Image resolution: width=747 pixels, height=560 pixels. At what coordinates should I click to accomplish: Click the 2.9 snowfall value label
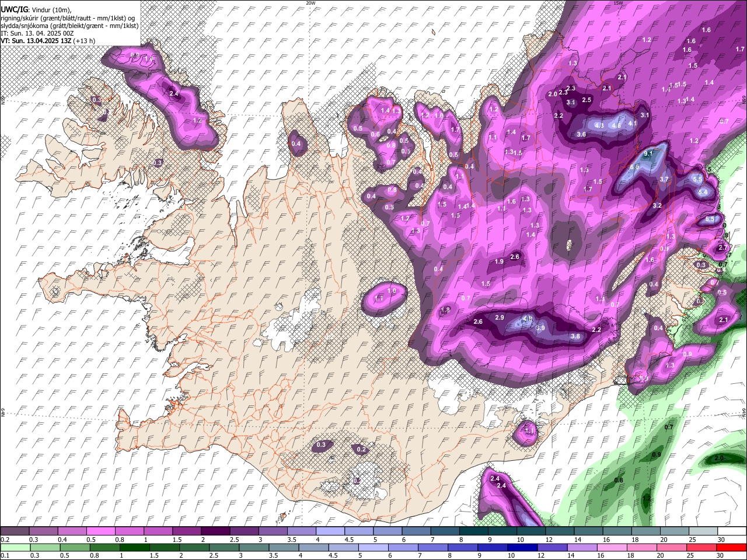coord(499,317)
